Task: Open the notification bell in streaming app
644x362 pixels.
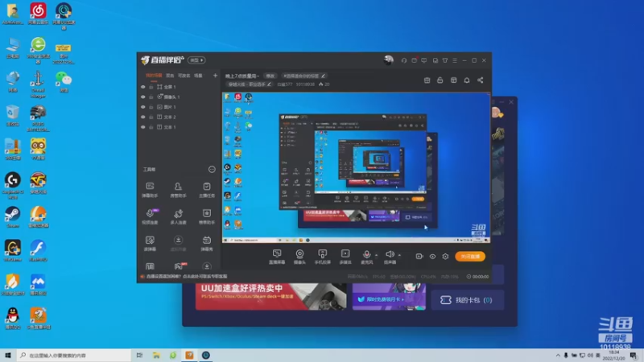Action: click(x=467, y=80)
